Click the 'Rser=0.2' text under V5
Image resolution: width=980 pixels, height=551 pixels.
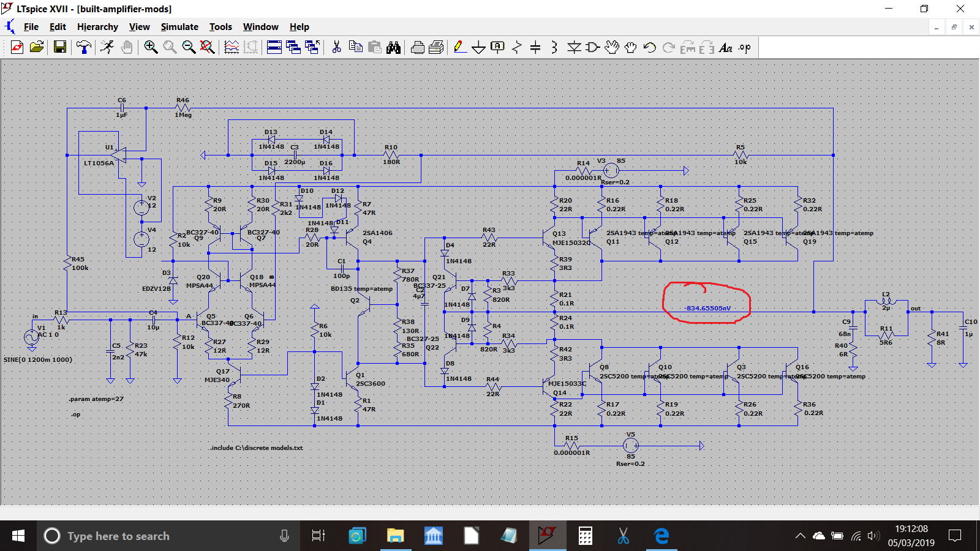(630, 464)
